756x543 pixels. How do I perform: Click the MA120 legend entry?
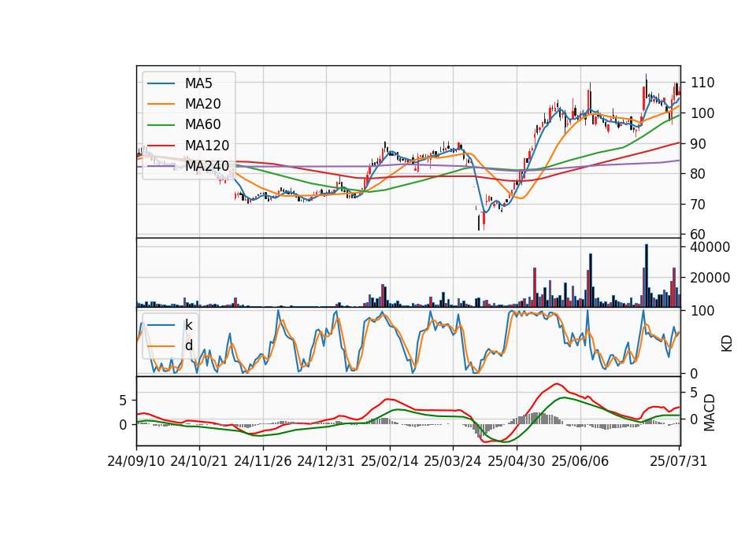click(188, 146)
